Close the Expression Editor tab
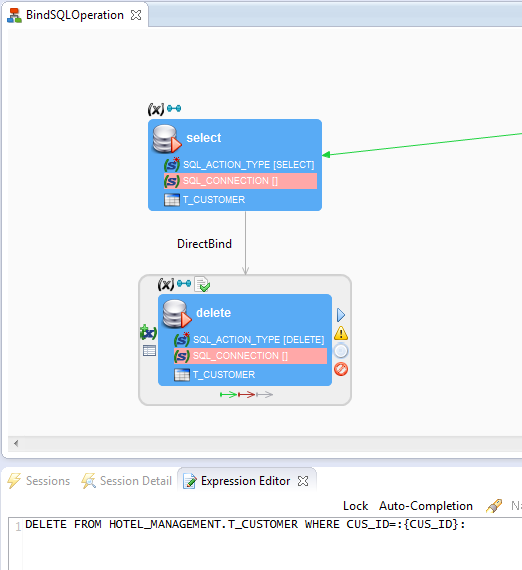522x570 pixels. click(303, 481)
